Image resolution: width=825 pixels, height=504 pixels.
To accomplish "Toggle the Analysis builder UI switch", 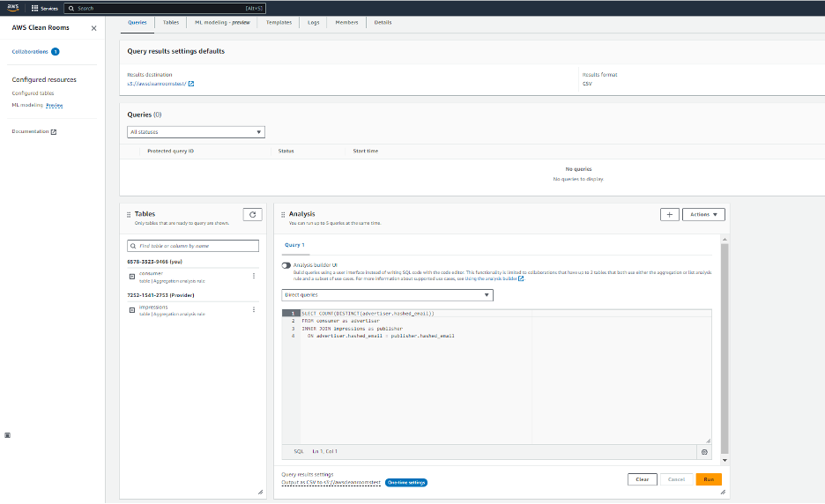I will (x=286, y=266).
